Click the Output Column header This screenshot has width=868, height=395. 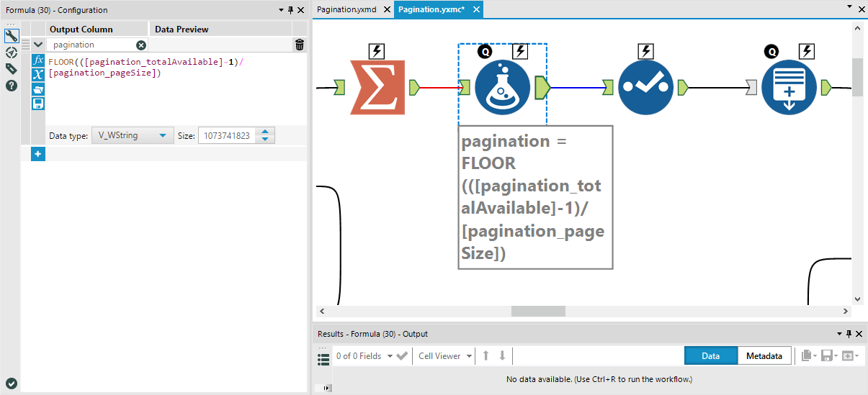(x=81, y=29)
